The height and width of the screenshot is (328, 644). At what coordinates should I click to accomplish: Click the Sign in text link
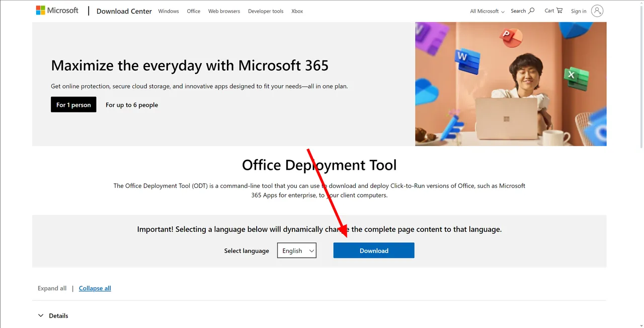tap(579, 11)
